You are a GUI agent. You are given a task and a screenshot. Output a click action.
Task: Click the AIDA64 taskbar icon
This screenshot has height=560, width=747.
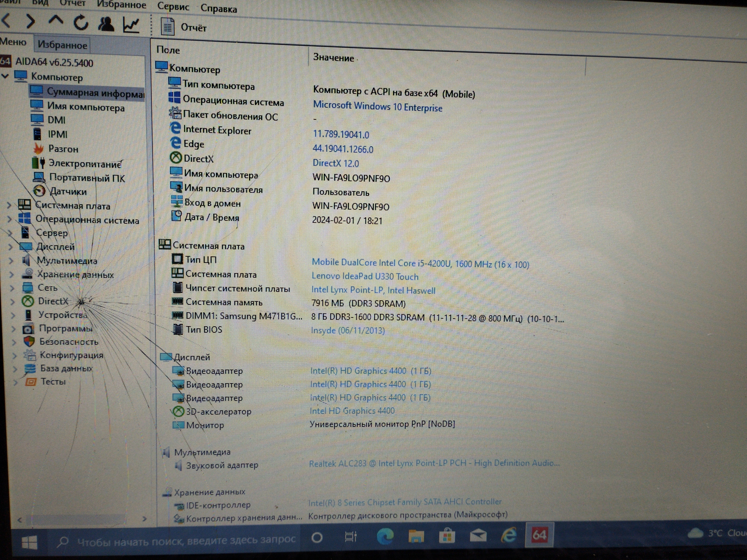tap(539, 535)
